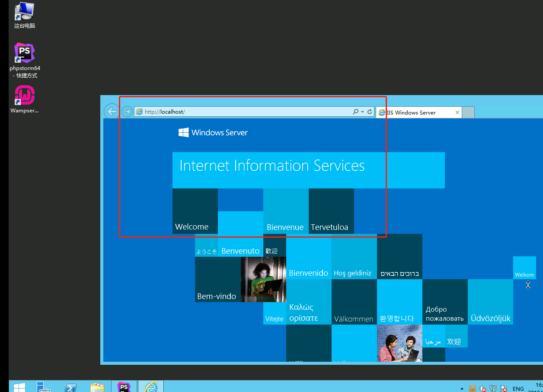This screenshot has height=392, width=543.
Task: Open a new browser tab
Action: click(468, 112)
